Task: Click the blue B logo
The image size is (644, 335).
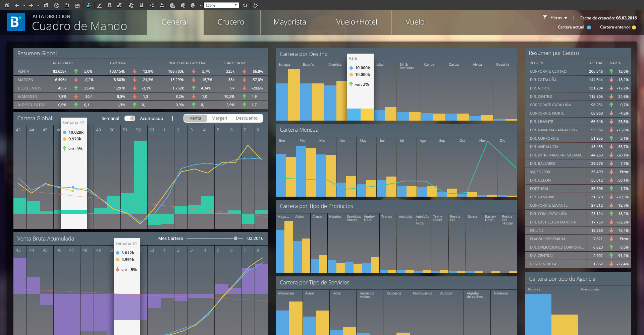Action: (x=16, y=22)
